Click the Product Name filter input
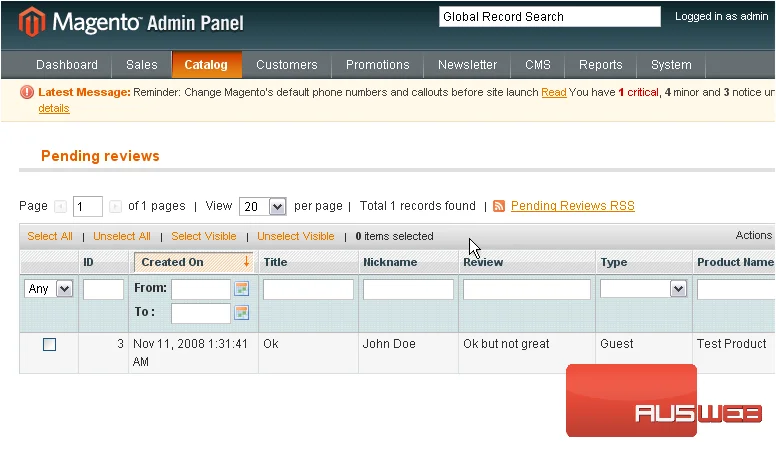This screenshot has width=776, height=450. click(x=735, y=289)
